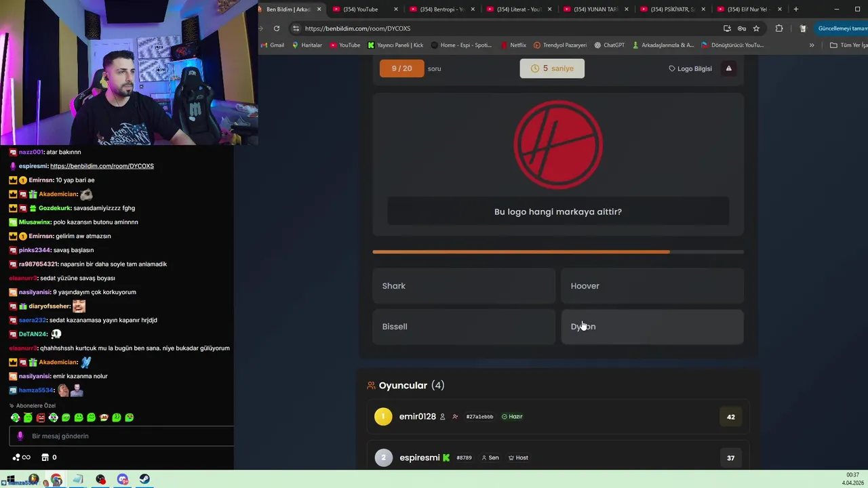The image size is (868, 488).
Task: Click the add-friend icon next to emir0128
Action: click(x=455, y=417)
